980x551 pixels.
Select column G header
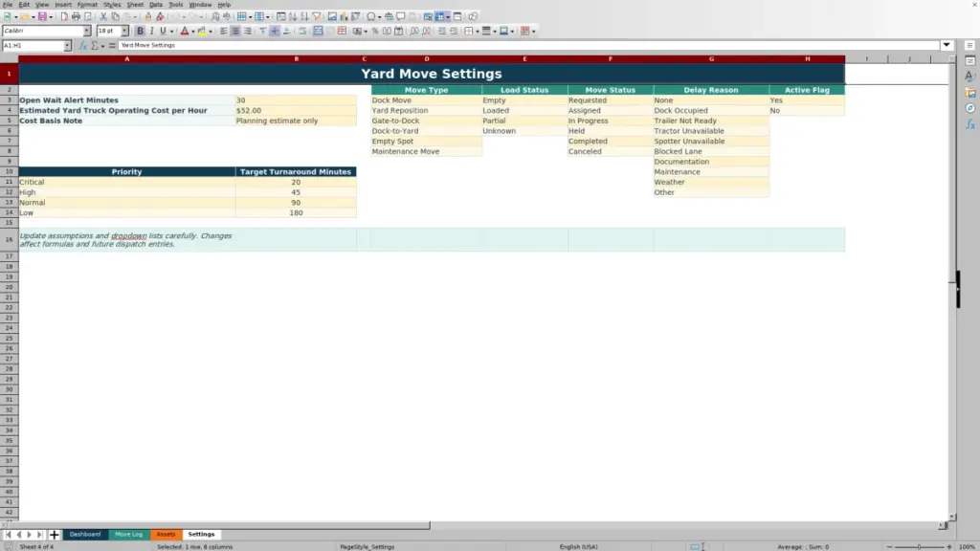point(711,58)
